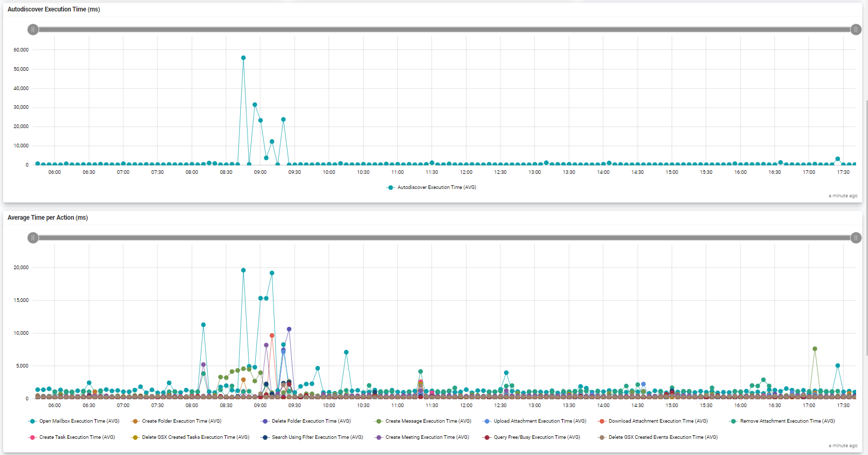This screenshot has width=868, height=455.
Task: Grab left range handle of Autodiscover chart
Action: 33,30
